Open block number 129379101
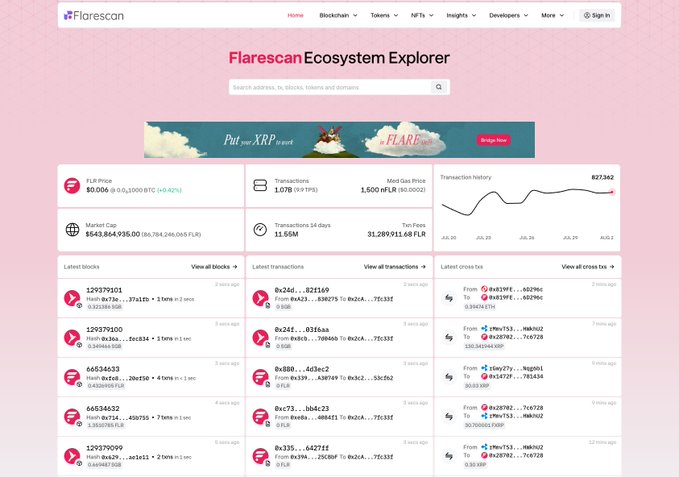 click(104, 290)
